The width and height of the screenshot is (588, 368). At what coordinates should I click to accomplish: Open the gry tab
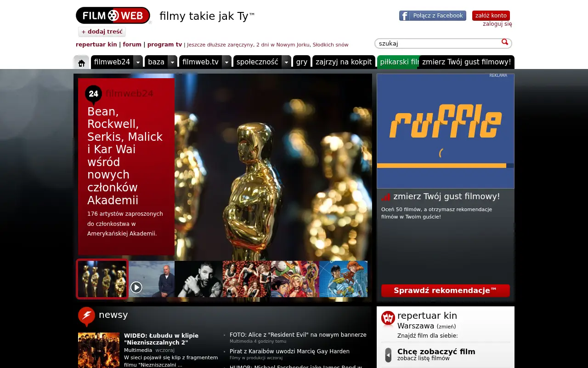click(302, 62)
